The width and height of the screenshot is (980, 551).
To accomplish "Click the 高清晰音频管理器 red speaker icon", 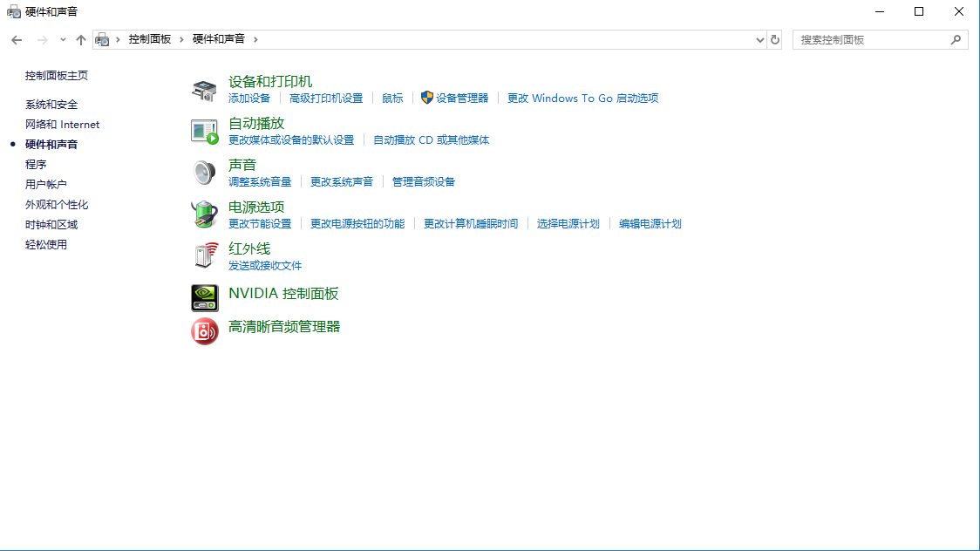I will 204,330.
